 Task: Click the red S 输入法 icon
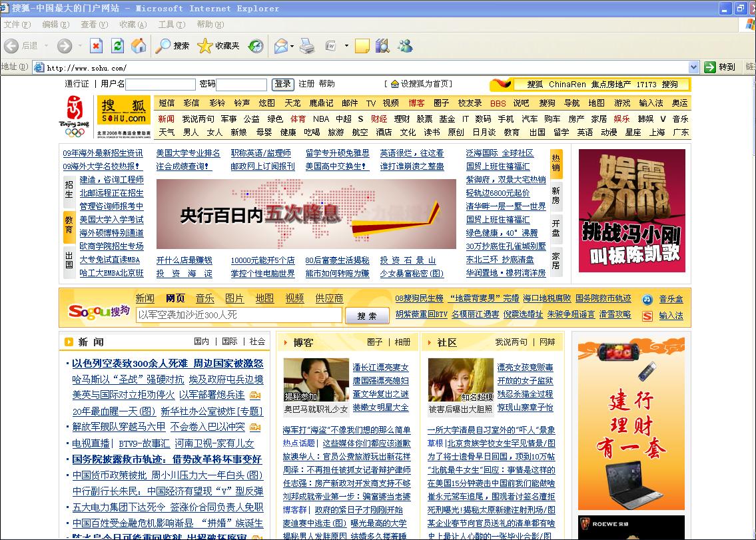pyautogui.click(x=647, y=316)
